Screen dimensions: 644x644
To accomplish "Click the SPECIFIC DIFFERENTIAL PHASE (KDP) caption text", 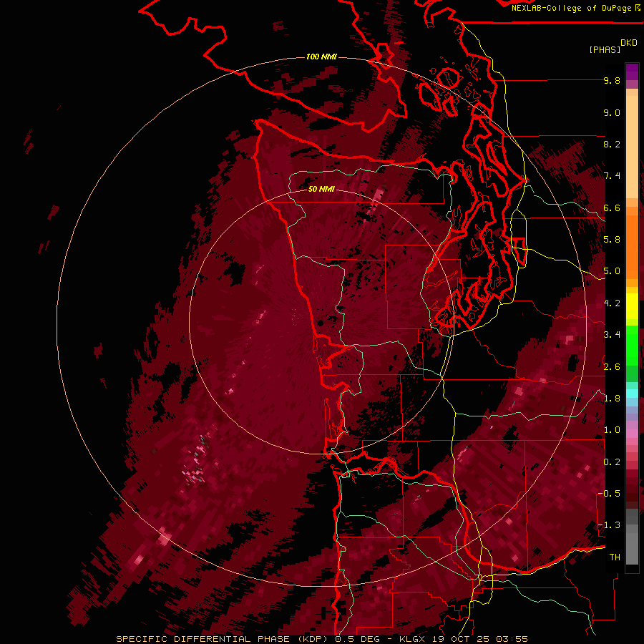I will point(223,639).
